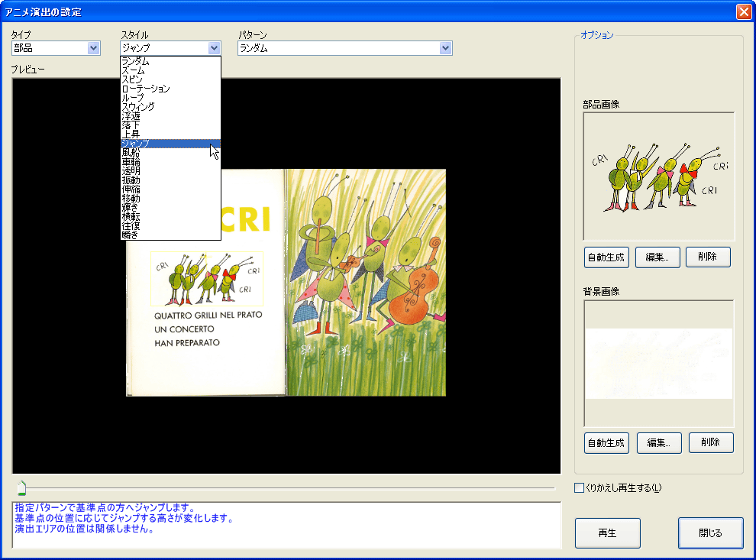Screen dimensions: 756x560
Task: Click 自動生成 under 部品画像
Action: pos(606,257)
